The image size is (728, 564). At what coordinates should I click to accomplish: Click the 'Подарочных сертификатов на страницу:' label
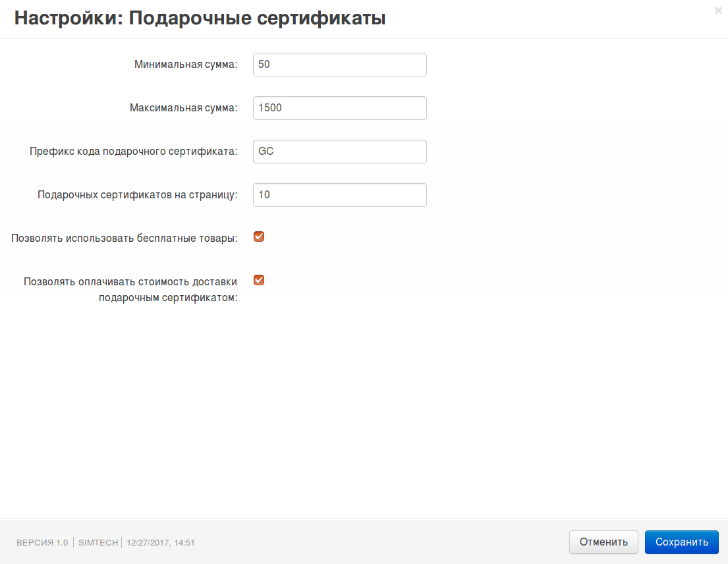[137, 195]
